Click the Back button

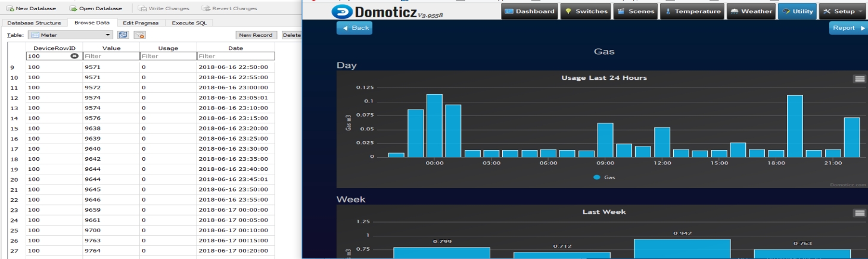coord(354,28)
